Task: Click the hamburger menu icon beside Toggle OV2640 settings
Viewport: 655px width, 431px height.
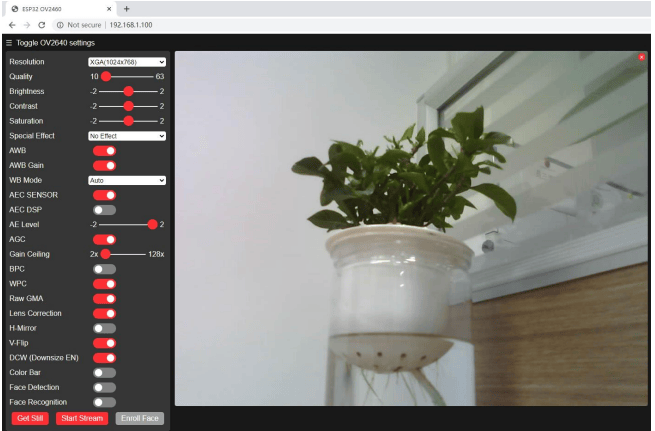Action: (9, 43)
